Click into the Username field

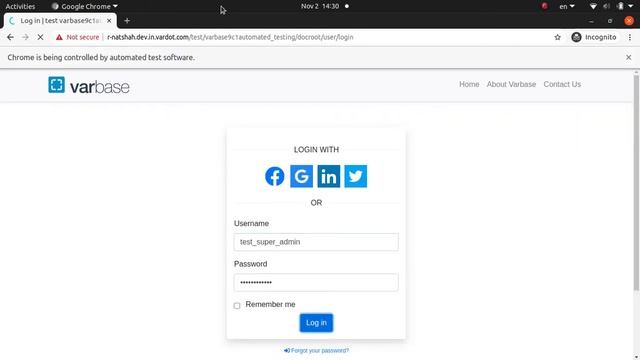(x=316, y=242)
